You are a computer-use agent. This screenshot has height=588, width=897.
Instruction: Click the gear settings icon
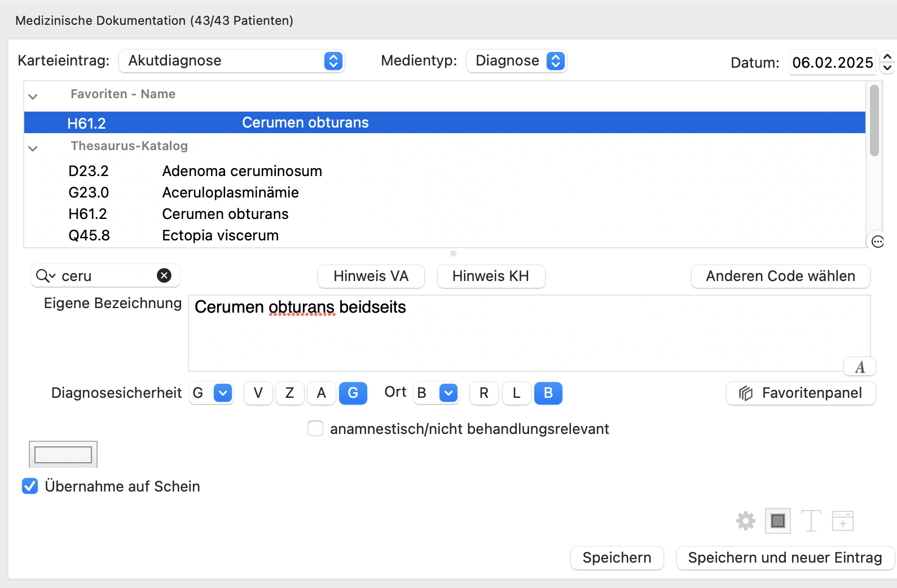tap(746, 521)
